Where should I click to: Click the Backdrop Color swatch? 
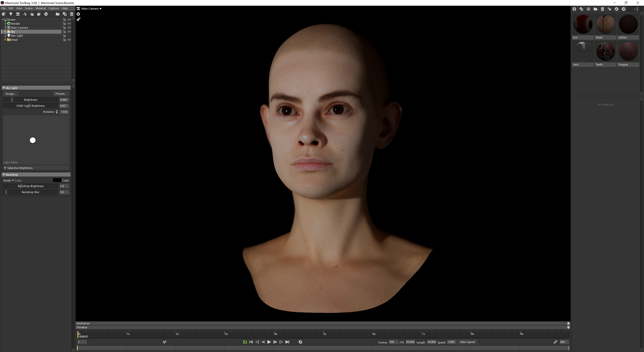pyautogui.click(x=57, y=180)
